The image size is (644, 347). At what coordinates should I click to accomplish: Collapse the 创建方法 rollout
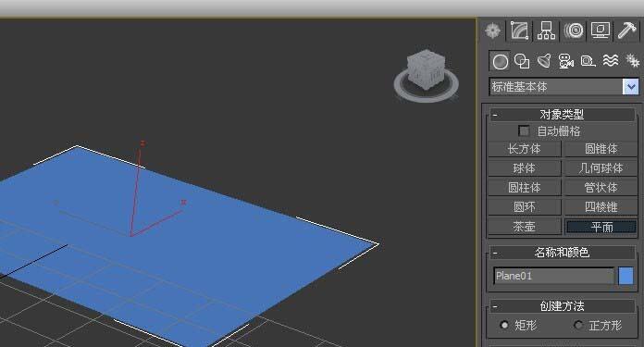click(x=562, y=306)
